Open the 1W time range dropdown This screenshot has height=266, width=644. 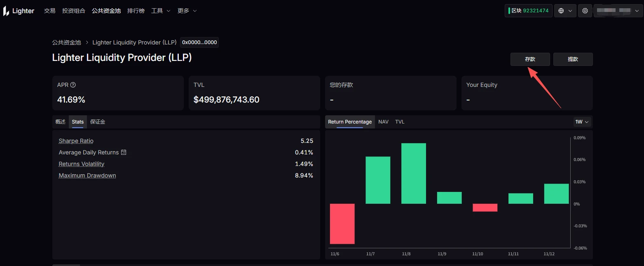click(582, 122)
